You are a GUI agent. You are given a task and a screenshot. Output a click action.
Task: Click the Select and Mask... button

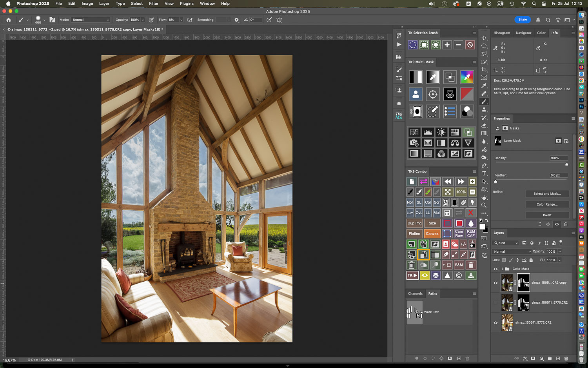click(547, 194)
